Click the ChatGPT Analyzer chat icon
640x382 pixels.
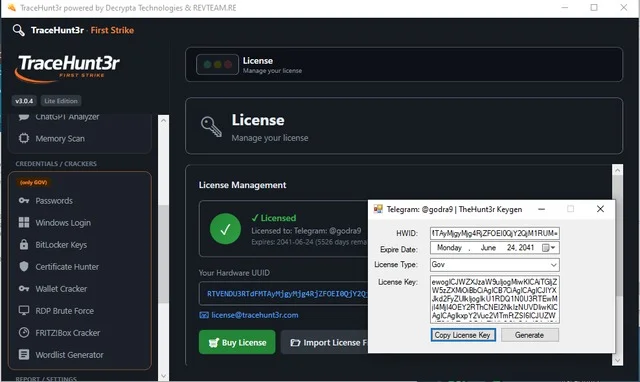(24, 117)
